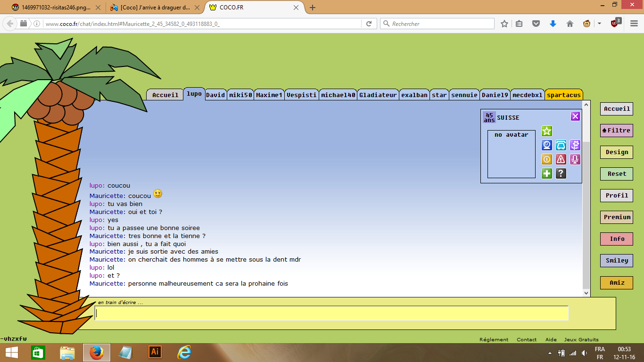Click the chat scrollbar down arrow
Image resolution: width=644 pixels, height=362 pixels.
coord(586,293)
